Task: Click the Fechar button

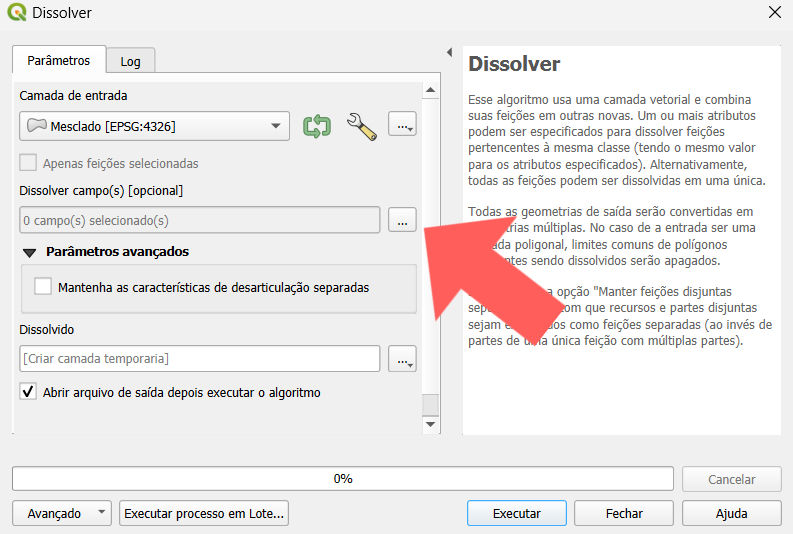Action: [624, 513]
